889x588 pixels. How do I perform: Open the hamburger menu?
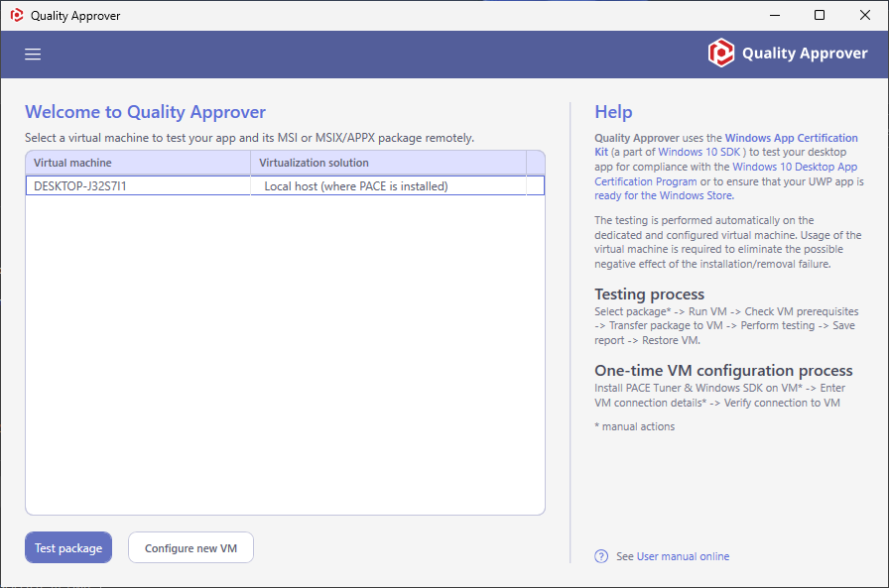[33, 54]
